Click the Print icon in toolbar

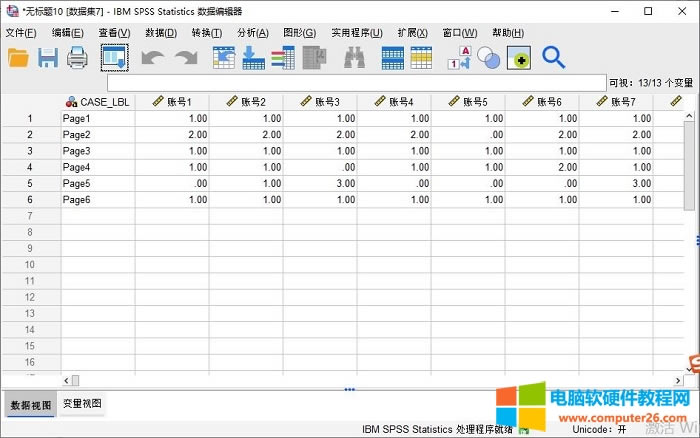[78, 58]
